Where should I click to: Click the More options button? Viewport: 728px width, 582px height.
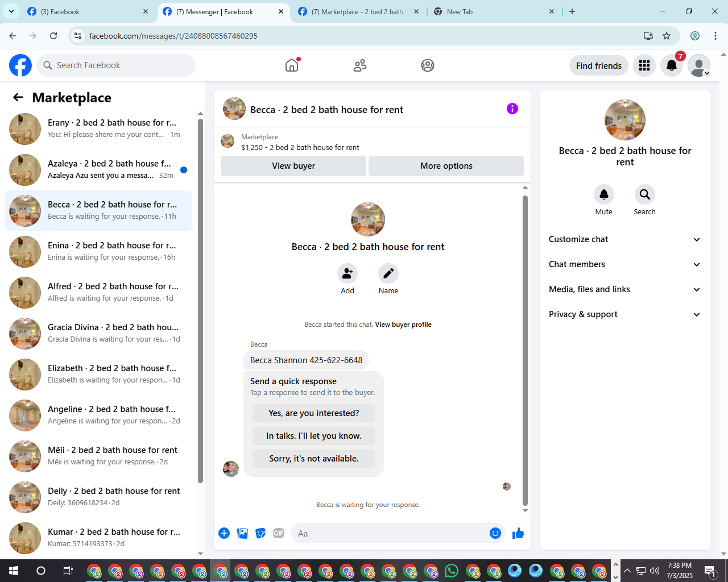tap(446, 166)
